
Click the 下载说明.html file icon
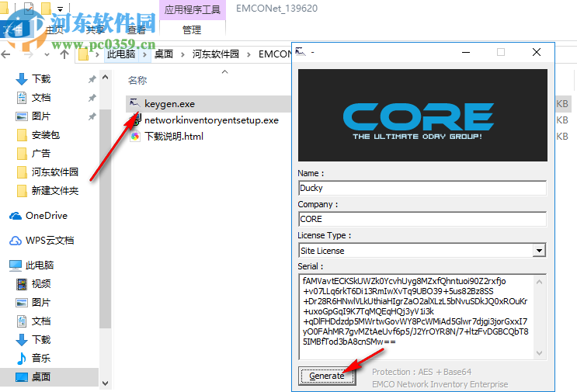click(x=135, y=137)
